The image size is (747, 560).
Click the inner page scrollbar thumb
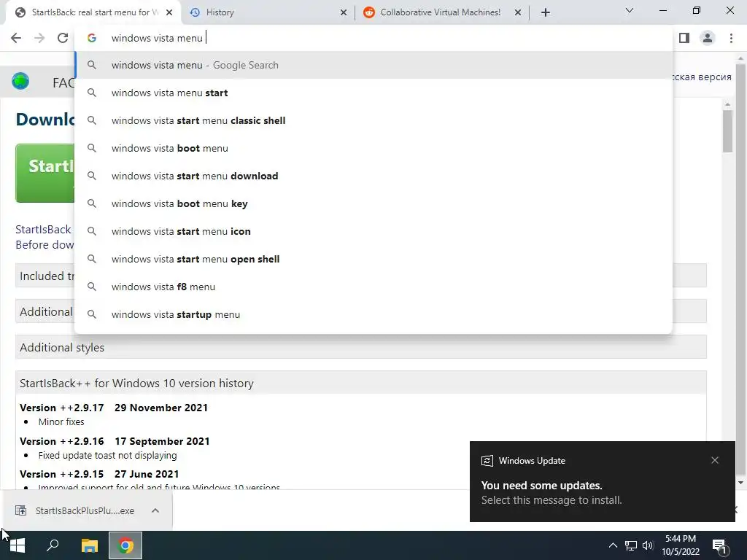[x=727, y=131]
